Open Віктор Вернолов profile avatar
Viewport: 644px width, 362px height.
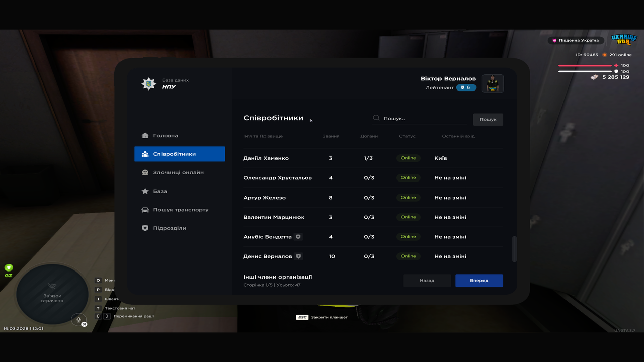[493, 83]
